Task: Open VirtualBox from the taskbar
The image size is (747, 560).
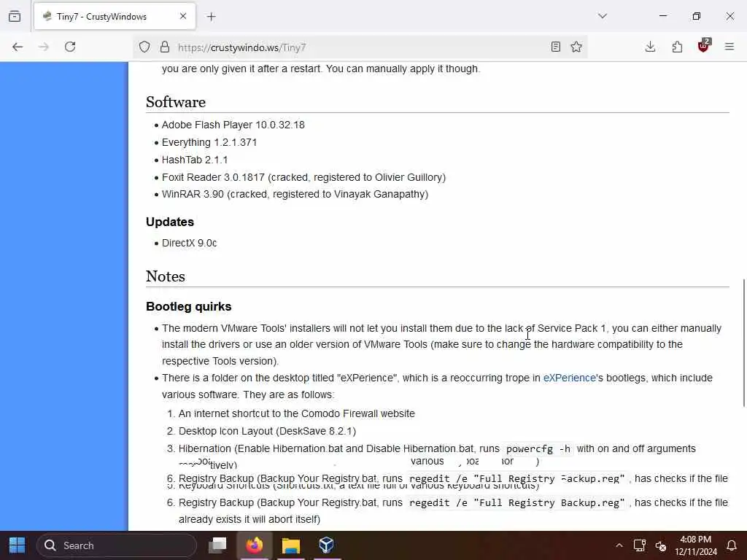Action: click(326, 545)
